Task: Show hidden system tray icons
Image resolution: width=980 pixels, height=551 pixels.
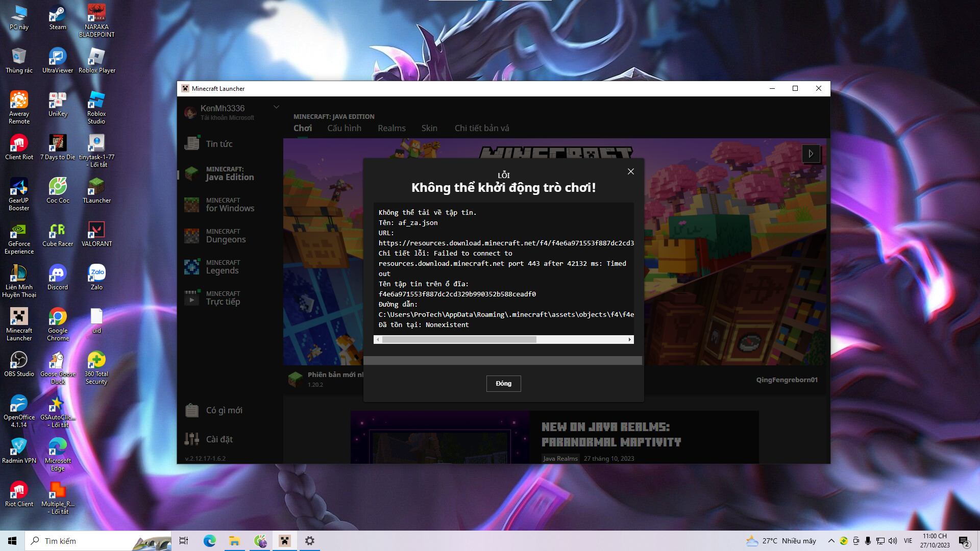Action: click(x=831, y=541)
